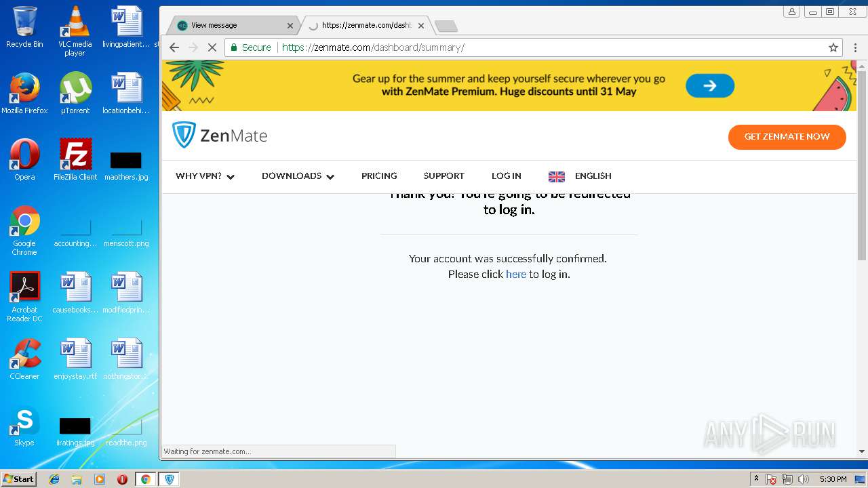Click the ZenMate logo
This screenshot has height=488, width=868.
pyautogui.click(x=220, y=136)
